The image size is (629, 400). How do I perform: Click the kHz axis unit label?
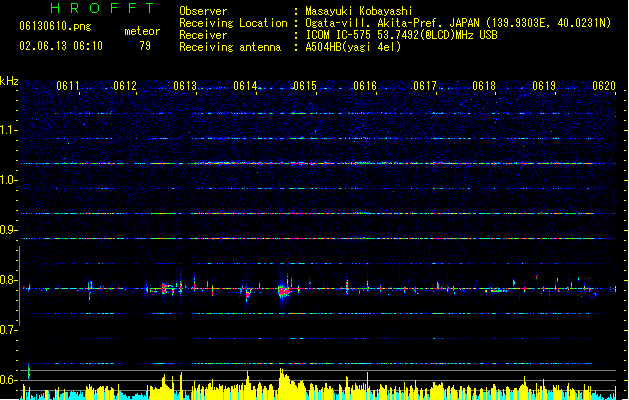[9, 81]
